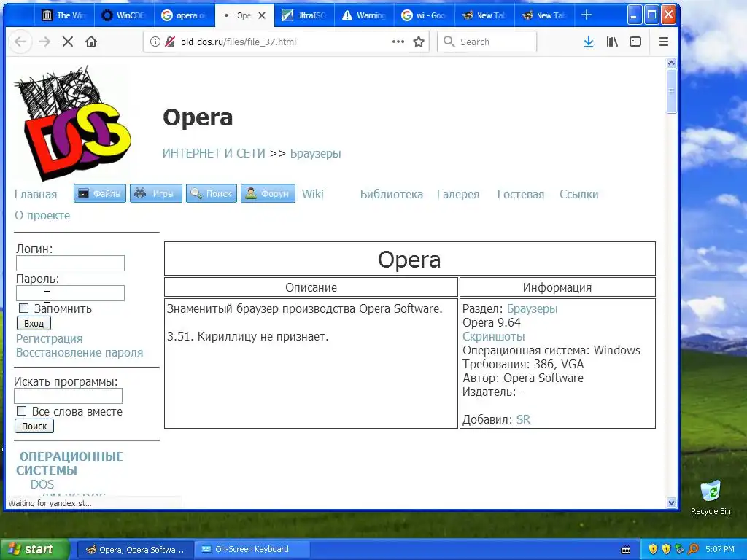The width and height of the screenshot is (747, 560).
Task: Focus the Пароль input field
Action: pyautogui.click(x=71, y=293)
